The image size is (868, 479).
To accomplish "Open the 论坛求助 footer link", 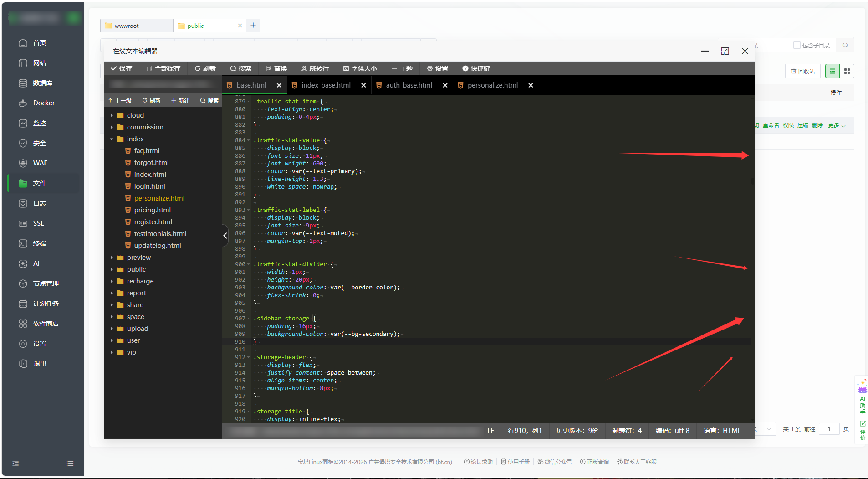I will pyautogui.click(x=478, y=462).
